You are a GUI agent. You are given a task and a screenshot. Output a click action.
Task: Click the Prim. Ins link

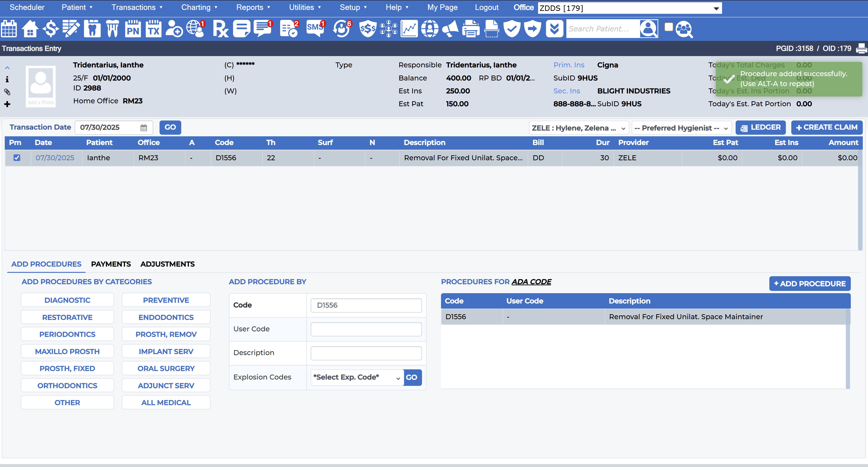point(568,65)
